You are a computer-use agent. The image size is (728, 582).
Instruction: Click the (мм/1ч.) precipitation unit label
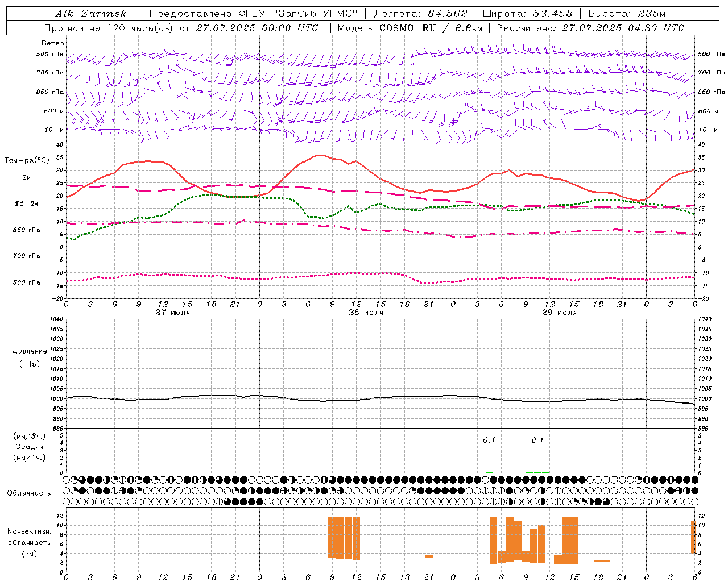click(x=30, y=458)
